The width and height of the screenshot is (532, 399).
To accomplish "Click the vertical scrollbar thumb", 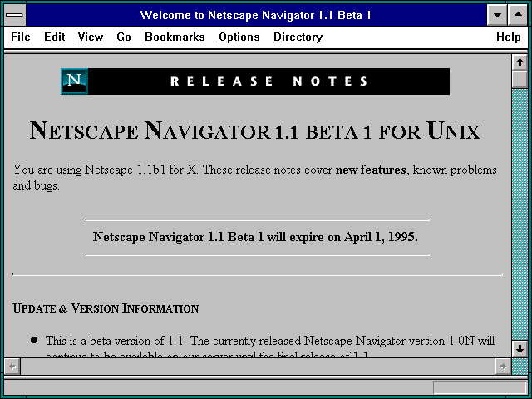I will [x=520, y=79].
